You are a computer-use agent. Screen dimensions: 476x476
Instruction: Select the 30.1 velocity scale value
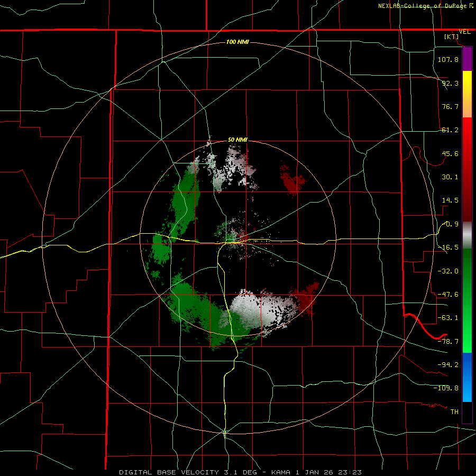click(450, 177)
